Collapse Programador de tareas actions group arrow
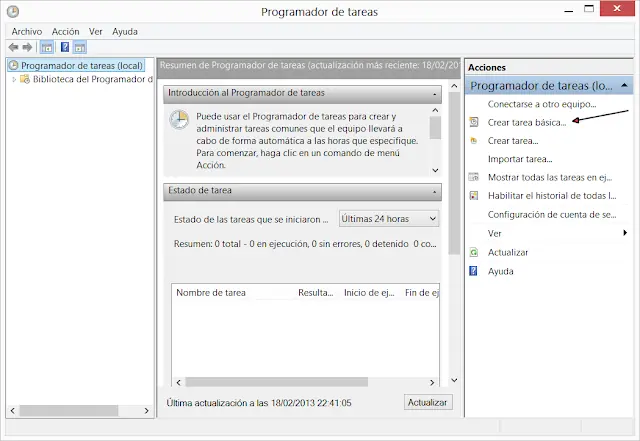The image size is (640, 441). tap(624, 85)
